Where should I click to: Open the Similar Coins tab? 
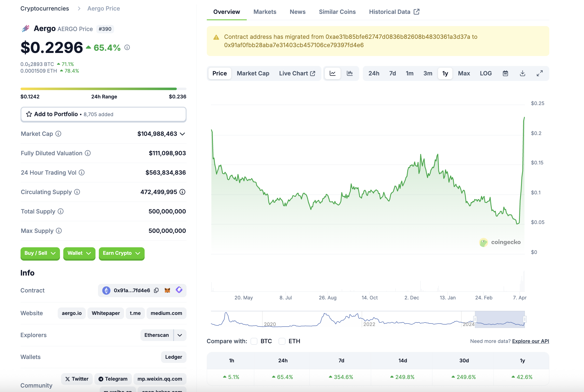pyautogui.click(x=337, y=12)
